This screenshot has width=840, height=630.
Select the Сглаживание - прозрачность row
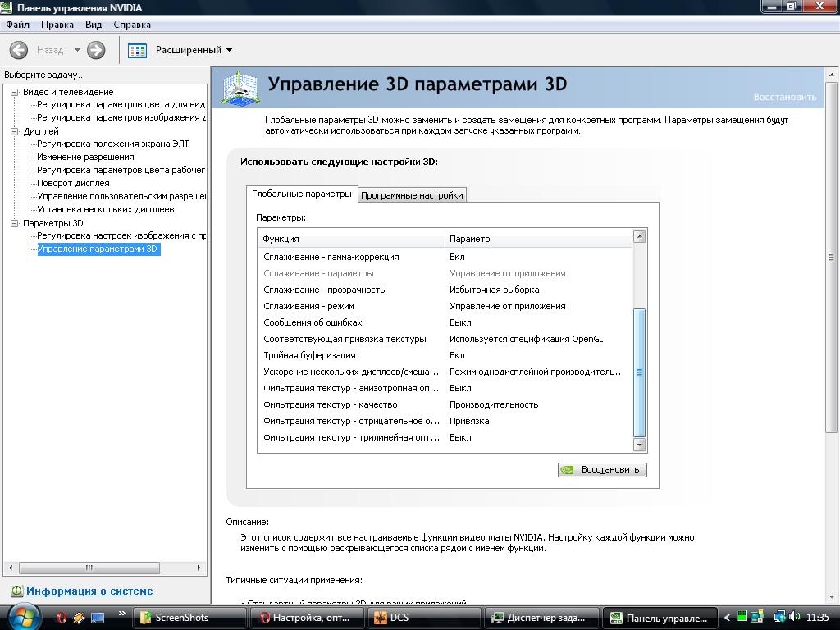click(x=445, y=290)
